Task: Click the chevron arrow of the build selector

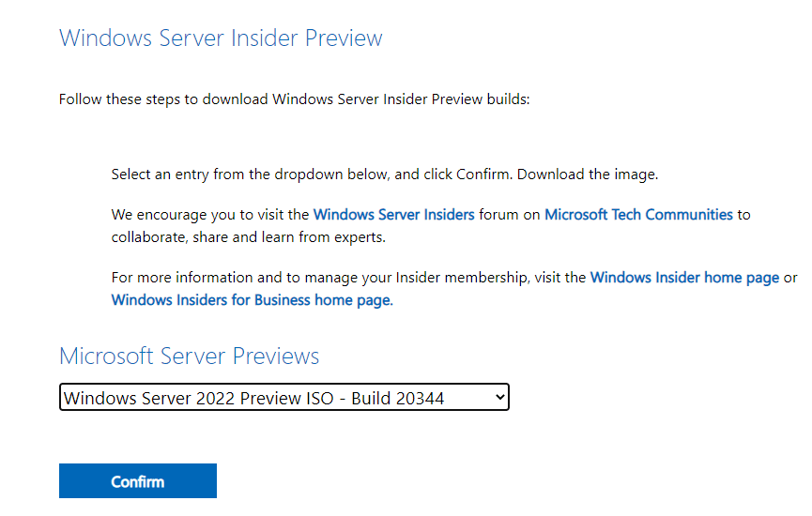Action: (x=499, y=398)
